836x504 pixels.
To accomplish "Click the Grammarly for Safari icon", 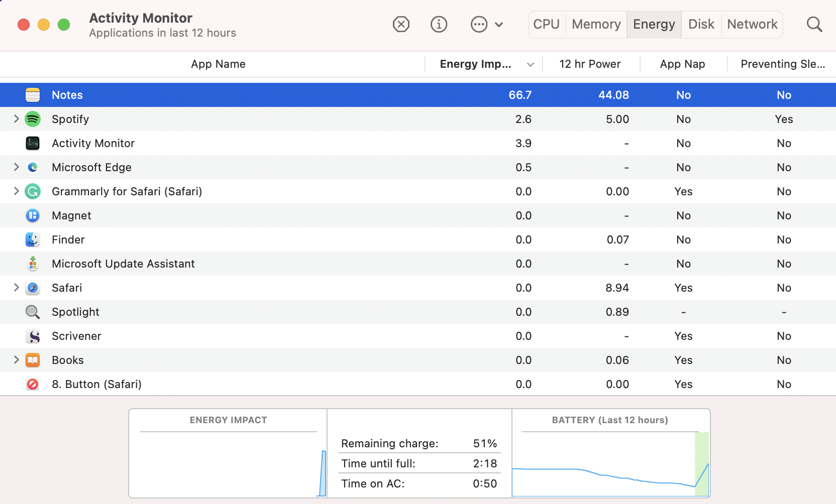I will [x=33, y=191].
